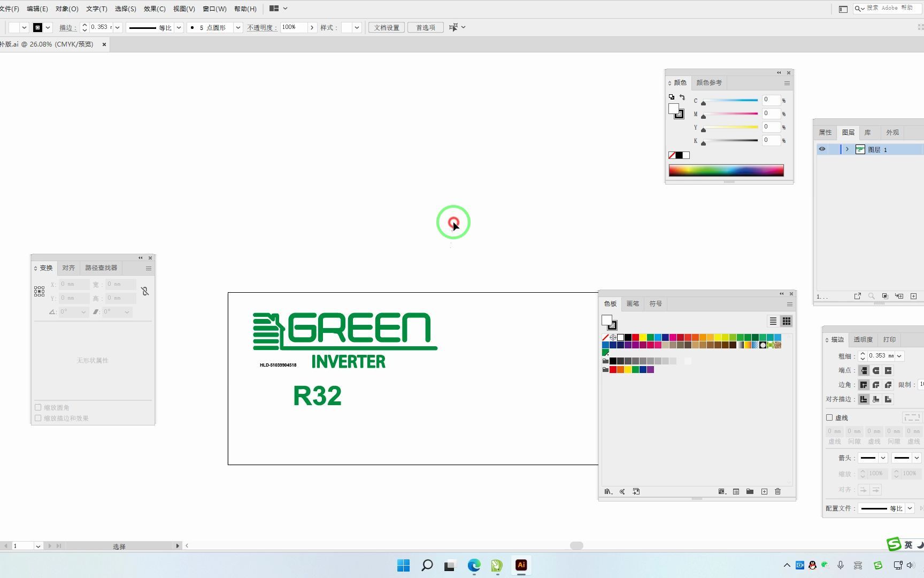Create new layer in Layers panel
The image size is (924, 578).
914,296
